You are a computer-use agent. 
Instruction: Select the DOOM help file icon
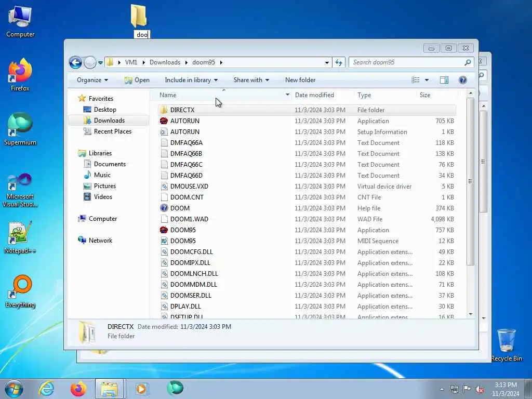point(164,208)
